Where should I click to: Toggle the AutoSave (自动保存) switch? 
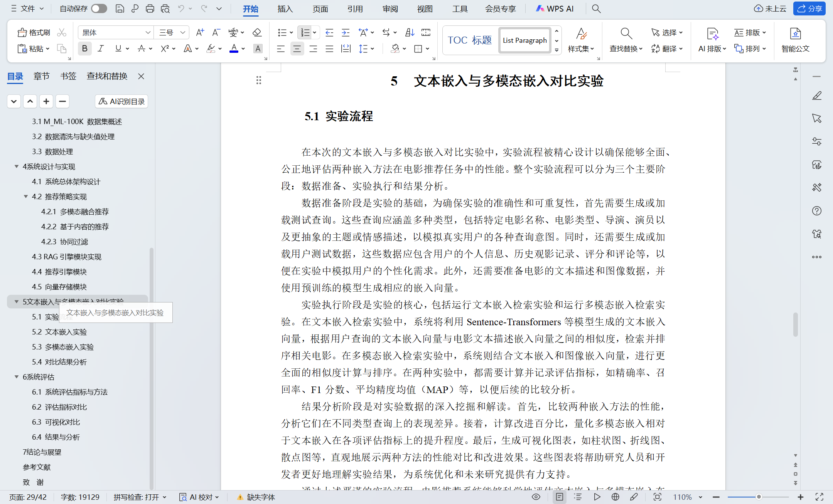(99, 8)
